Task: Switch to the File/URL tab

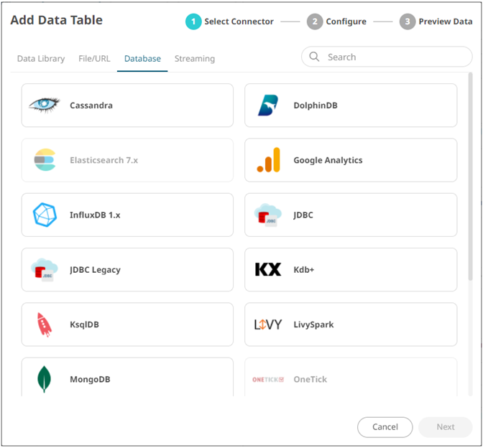Action: 94,58
